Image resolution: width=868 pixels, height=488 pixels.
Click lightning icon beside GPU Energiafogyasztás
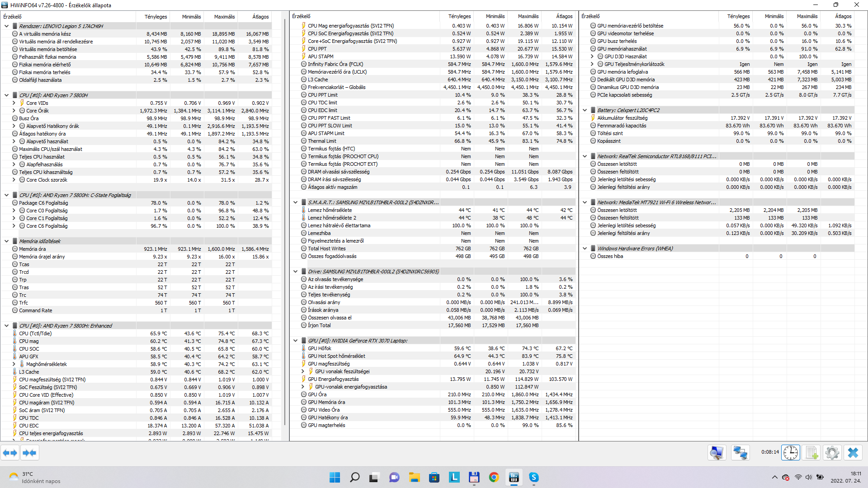[304, 379]
